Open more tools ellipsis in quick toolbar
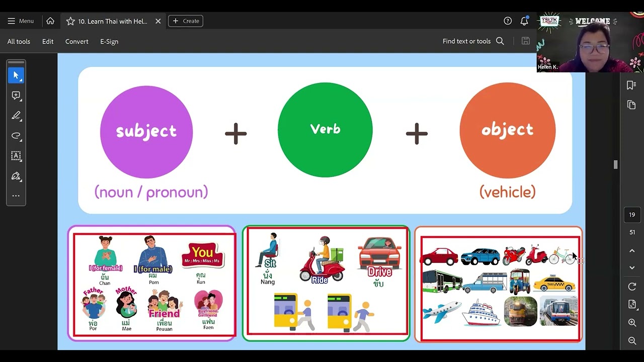The height and width of the screenshot is (362, 644). 16,196
